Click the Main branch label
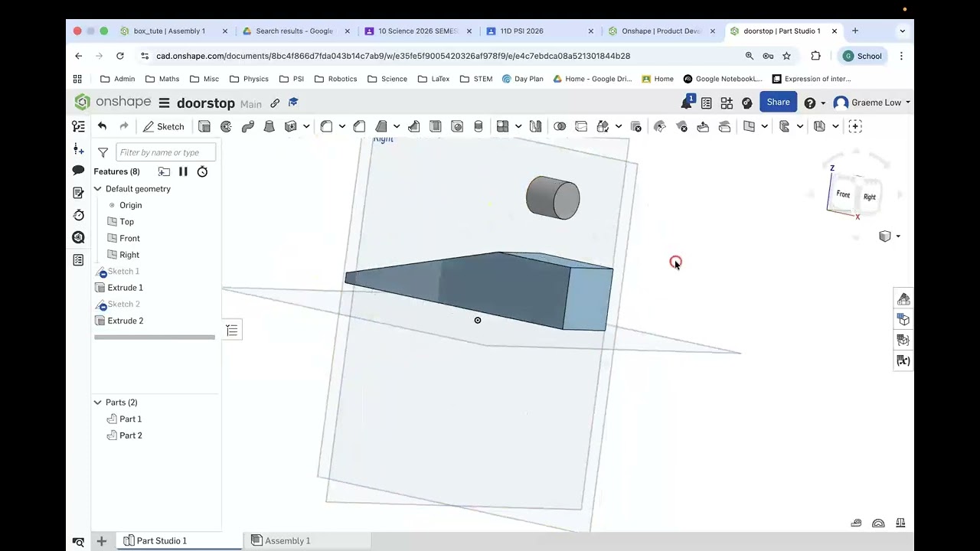 (250, 104)
